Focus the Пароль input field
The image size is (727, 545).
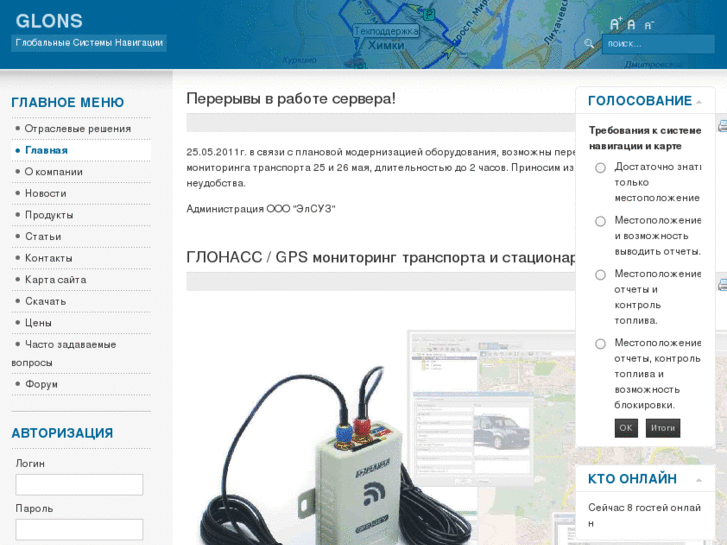click(x=79, y=530)
